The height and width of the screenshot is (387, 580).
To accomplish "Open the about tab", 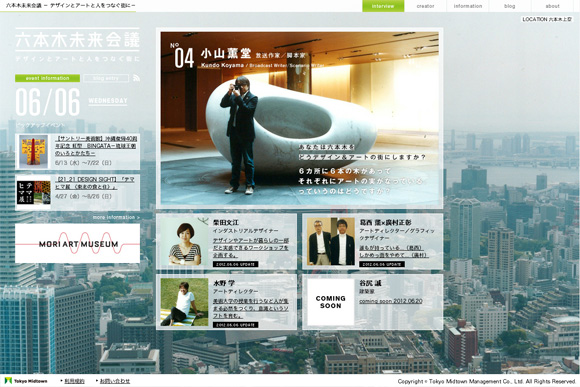I will (552, 6).
